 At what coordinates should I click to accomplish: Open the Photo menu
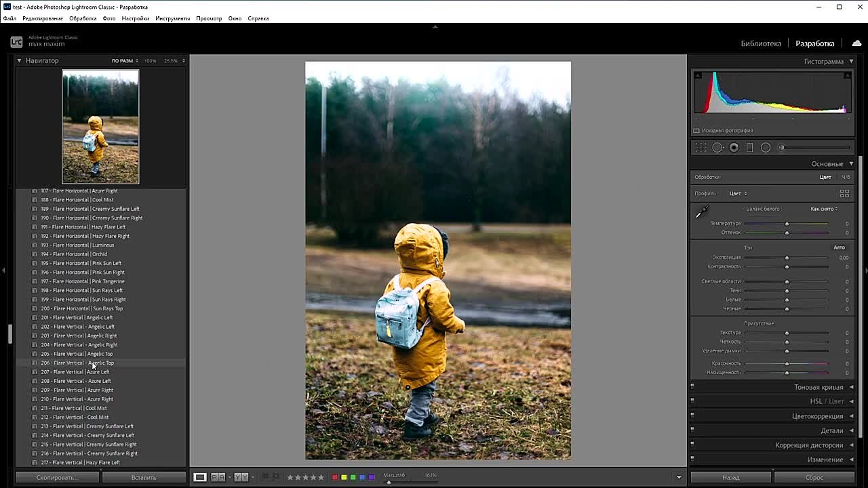(x=109, y=18)
